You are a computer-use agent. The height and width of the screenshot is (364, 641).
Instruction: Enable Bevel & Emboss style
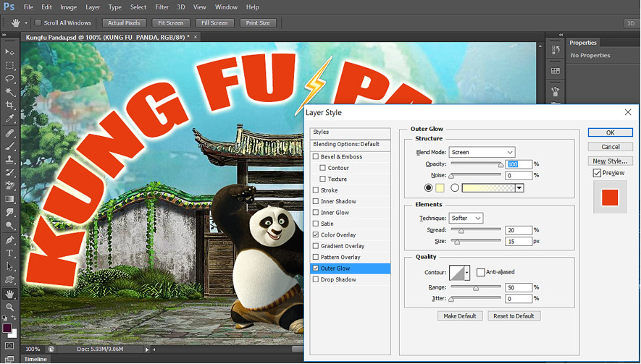[316, 156]
